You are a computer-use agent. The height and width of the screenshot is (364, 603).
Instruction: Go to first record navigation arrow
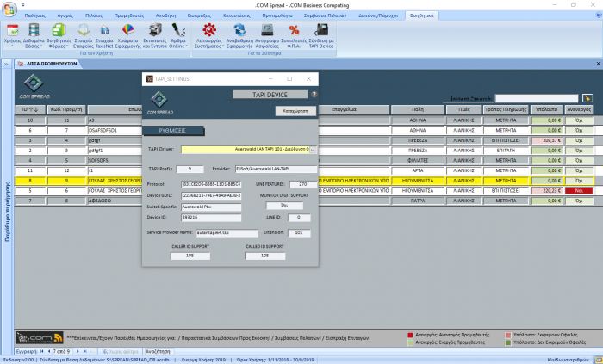click(x=42, y=351)
